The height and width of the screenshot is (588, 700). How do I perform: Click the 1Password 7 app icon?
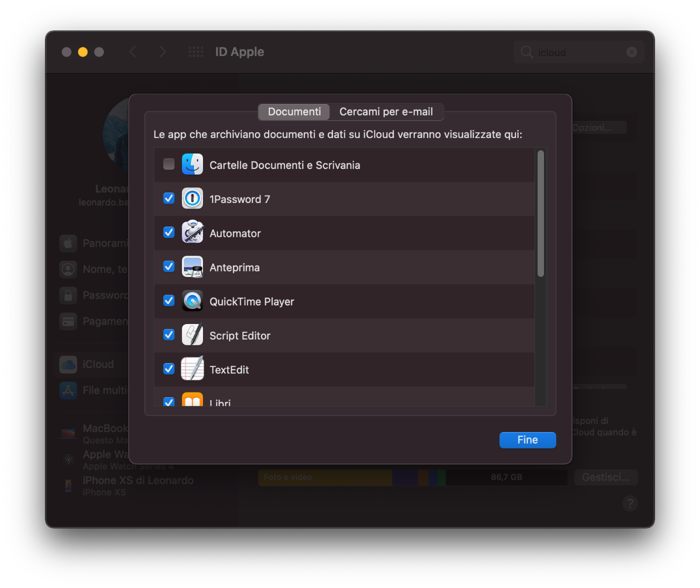click(x=192, y=198)
